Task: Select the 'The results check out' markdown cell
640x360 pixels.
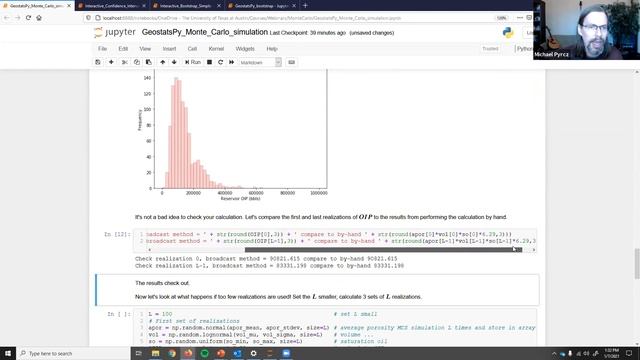Action: (317, 290)
